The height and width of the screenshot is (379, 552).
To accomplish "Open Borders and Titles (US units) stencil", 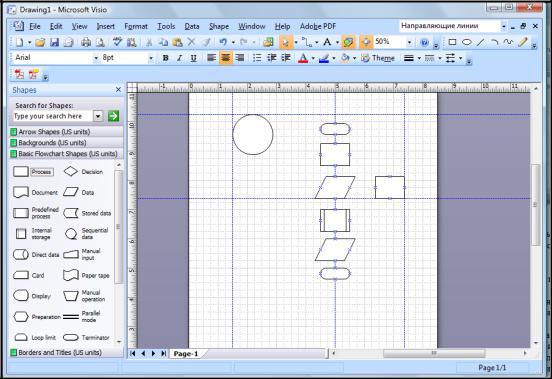I will pyautogui.click(x=67, y=352).
